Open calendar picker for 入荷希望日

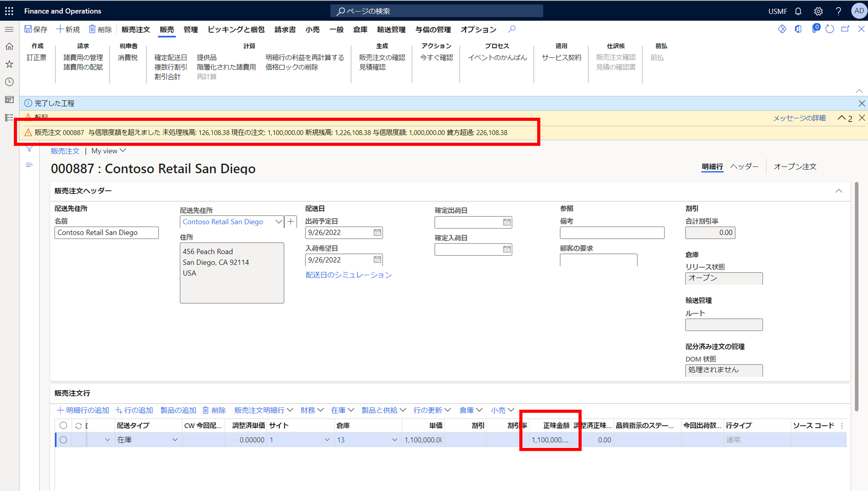tap(377, 260)
